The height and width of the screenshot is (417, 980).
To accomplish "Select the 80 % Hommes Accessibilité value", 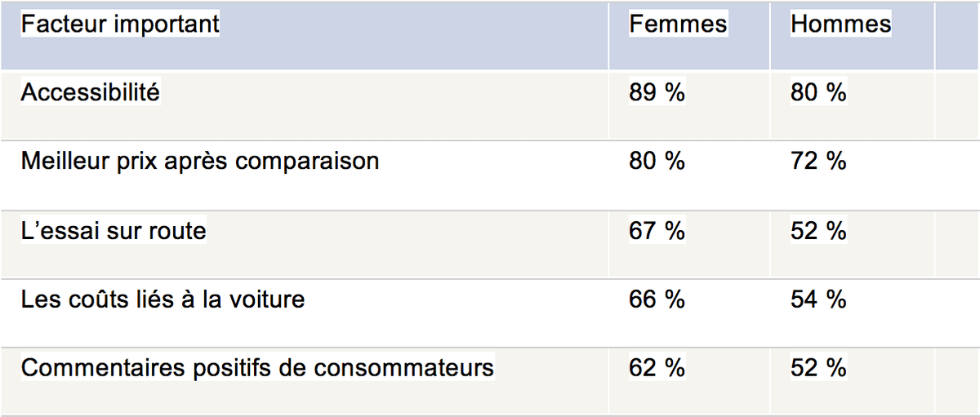I will (818, 93).
